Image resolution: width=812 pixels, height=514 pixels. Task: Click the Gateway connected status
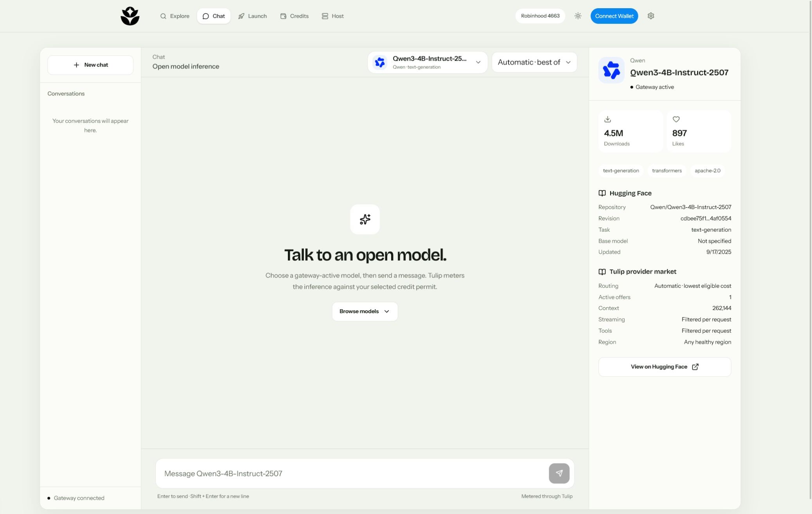click(x=76, y=498)
